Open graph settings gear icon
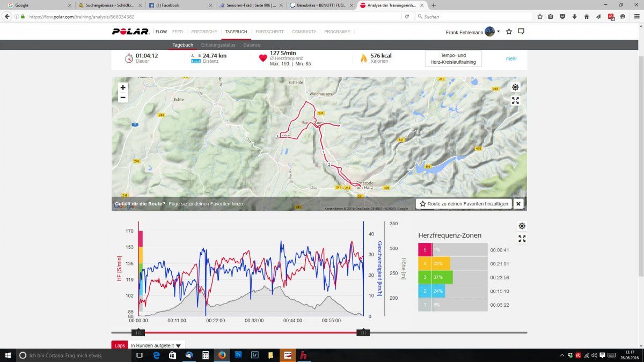644x362 pixels. 522,226
